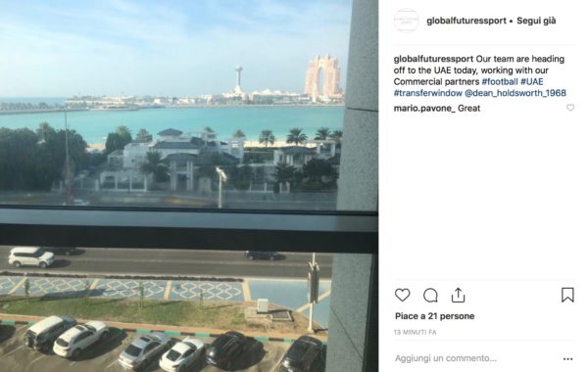
Task: Open the posted UAE skyline photo
Action: click(x=189, y=186)
